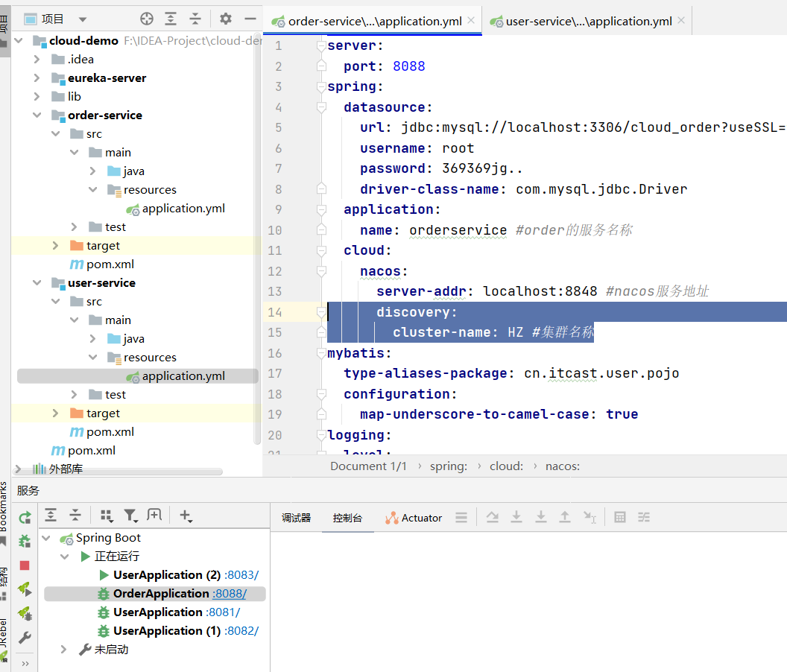
Task: Expand all services toolbar icon
Action: (x=51, y=515)
